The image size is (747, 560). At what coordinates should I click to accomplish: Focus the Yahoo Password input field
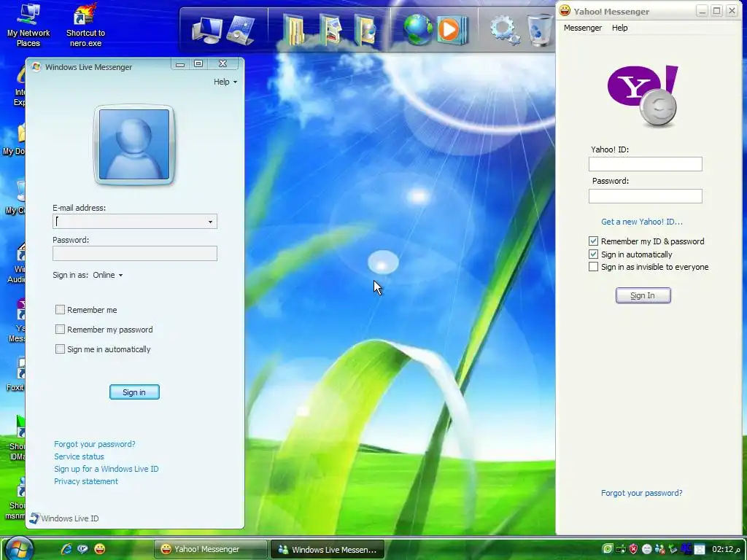pos(645,195)
